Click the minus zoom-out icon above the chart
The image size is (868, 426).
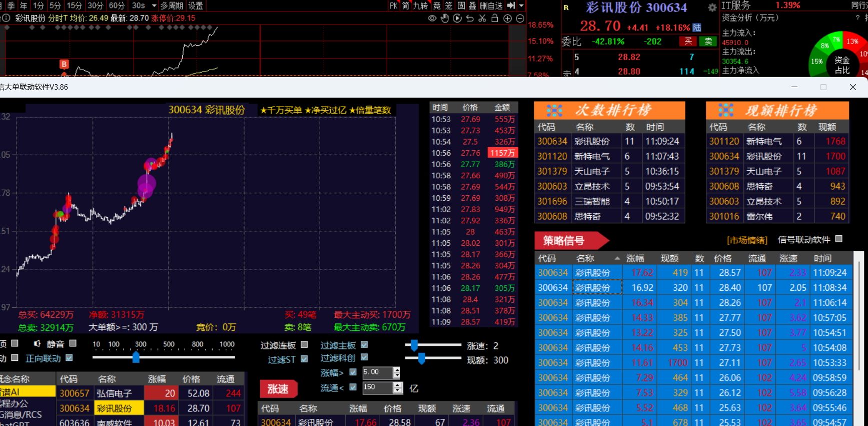(x=520, y=18)
